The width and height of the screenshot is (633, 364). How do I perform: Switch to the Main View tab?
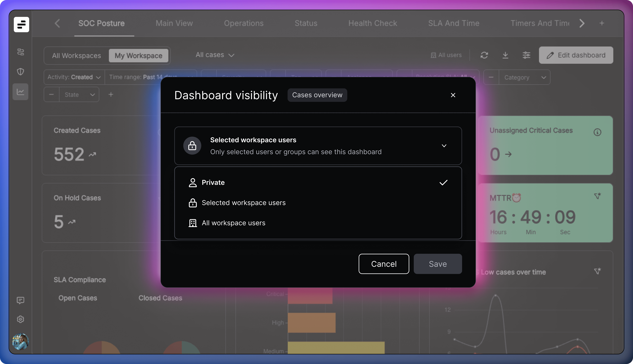pos(174,23)
